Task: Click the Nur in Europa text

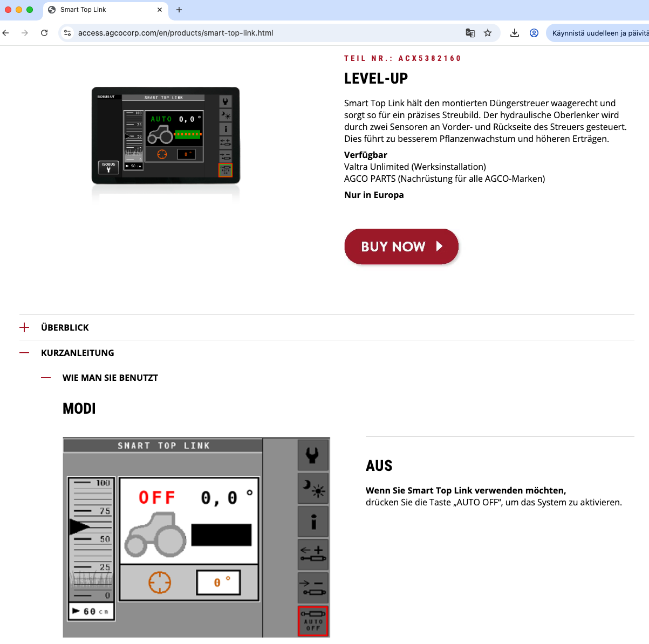Action: click(x=374, y=195)
